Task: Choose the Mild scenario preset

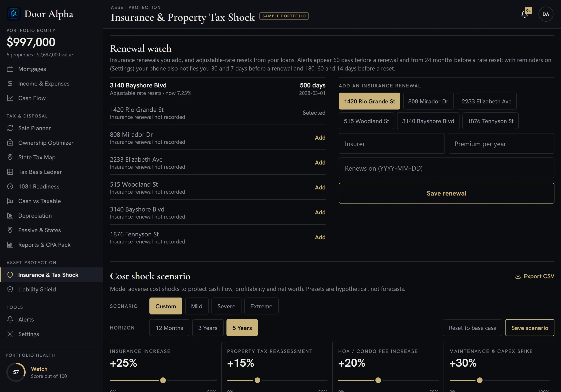Action: tap(196, 306)
